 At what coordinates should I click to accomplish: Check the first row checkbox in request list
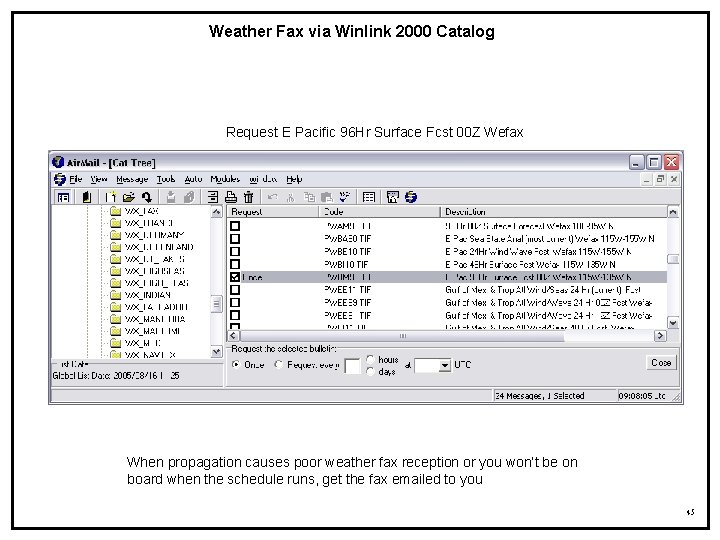[x=235, y=226]
